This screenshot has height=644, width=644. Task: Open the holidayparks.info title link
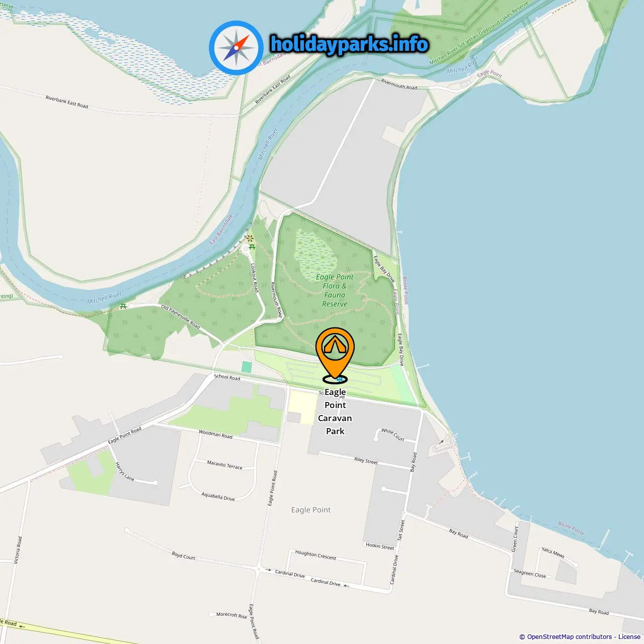349,44
